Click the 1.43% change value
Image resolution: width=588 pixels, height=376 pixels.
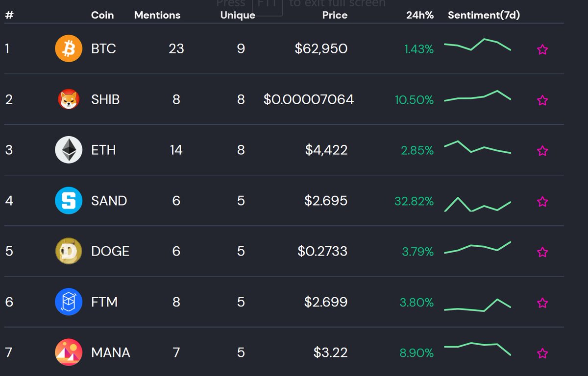pyautogui.click(x=419, y=49)
